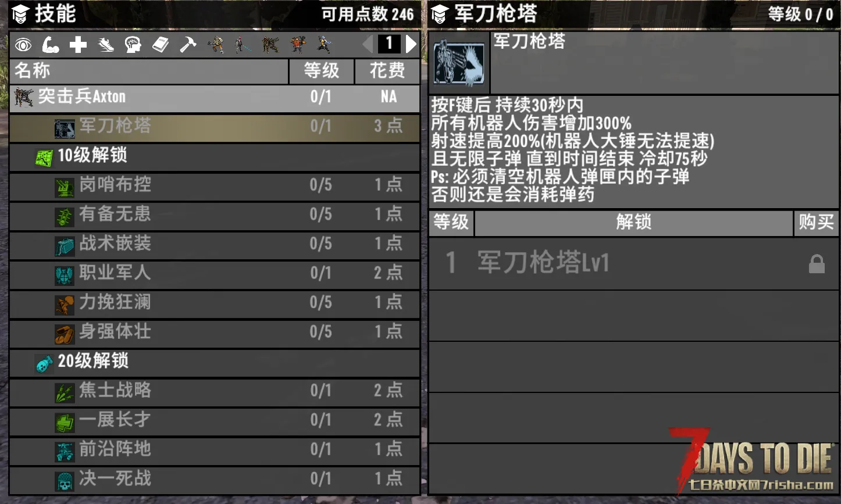Select the Fortitude plus-cross attribute category
The width and height of the screenshot is (841, 504).
pyautogui.click(x=78, y=44)
